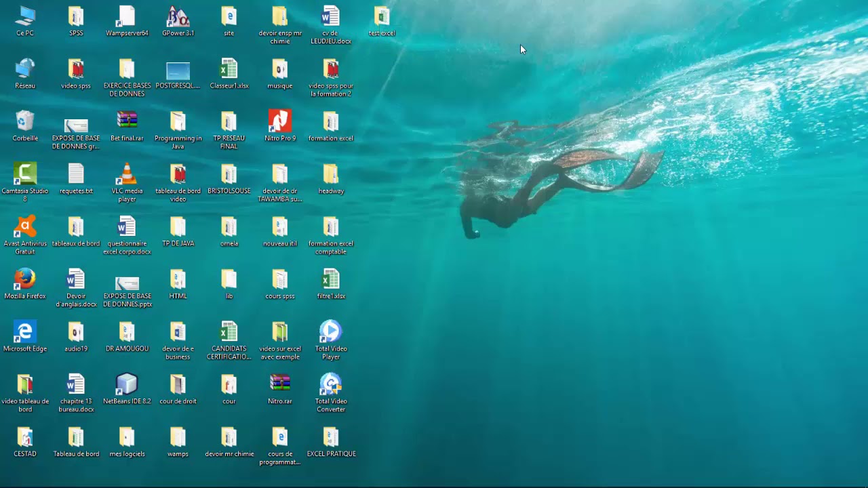Open the Ce PC desktop icon

point(25,21)
